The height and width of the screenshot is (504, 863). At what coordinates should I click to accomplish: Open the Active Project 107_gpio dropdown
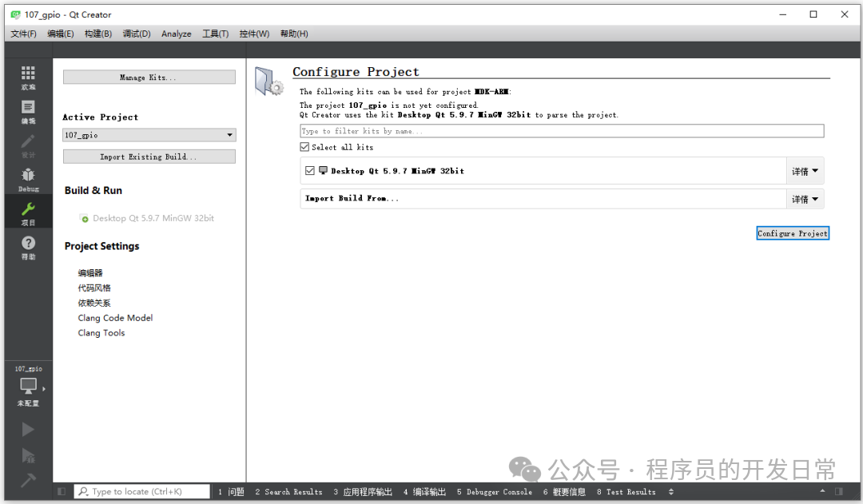[x=149, y=135]
